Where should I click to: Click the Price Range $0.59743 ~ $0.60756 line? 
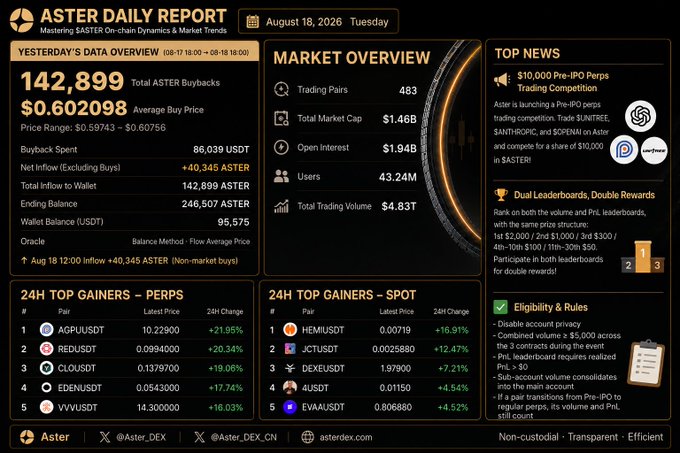pos(93,127)
